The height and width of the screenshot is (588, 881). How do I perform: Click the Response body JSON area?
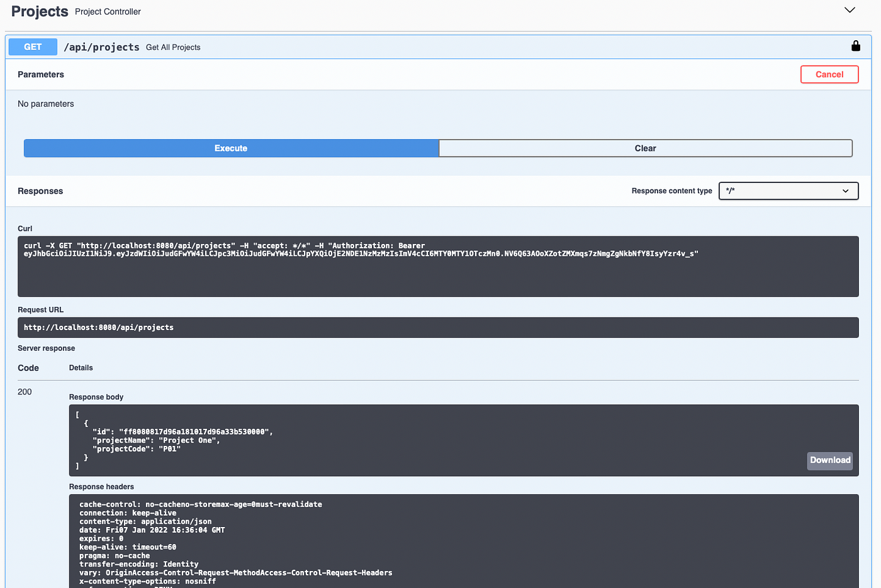tap(378, 440)
